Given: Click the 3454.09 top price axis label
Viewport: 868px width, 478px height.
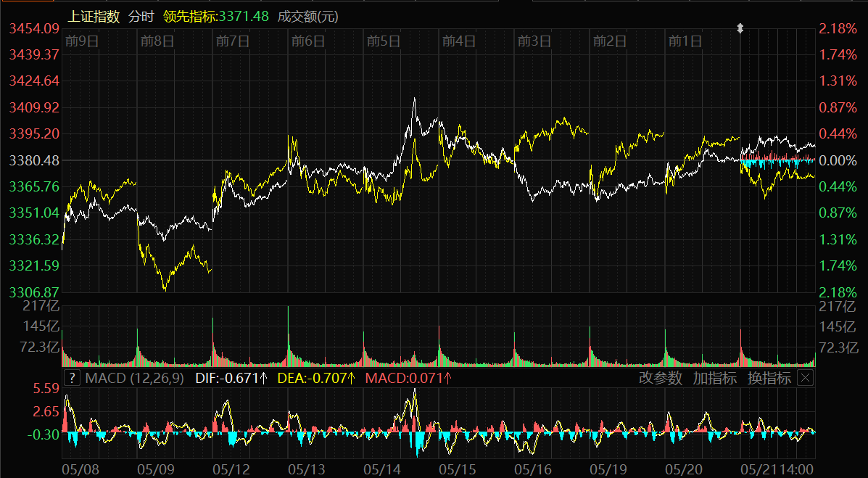Looking at the screenshot, I should point(34,29).
